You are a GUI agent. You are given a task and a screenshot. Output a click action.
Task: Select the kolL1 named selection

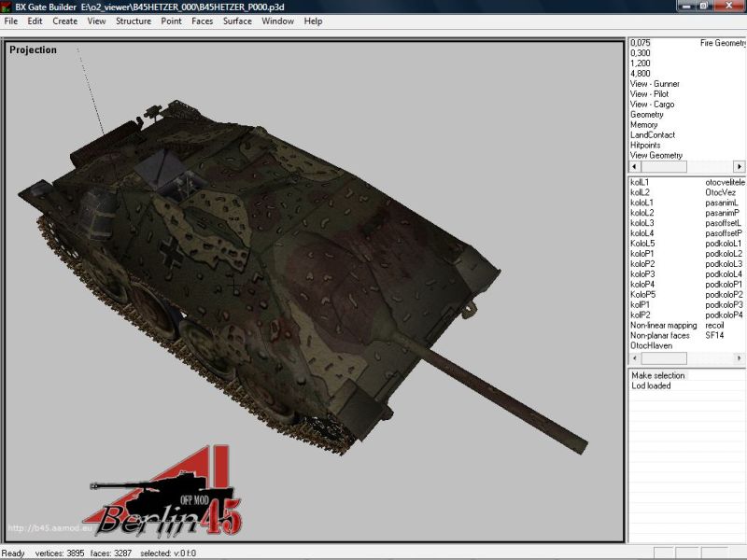[640, 182]
